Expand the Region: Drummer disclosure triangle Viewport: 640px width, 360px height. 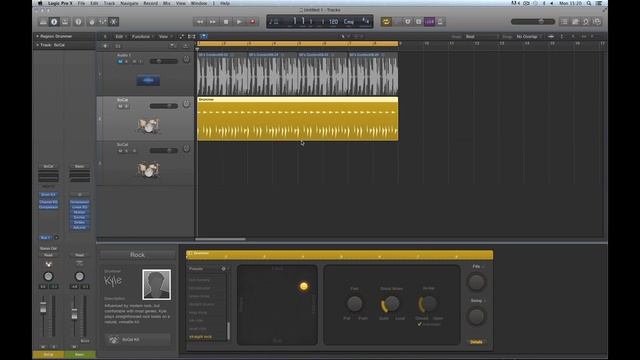click(x=38, y=36)
